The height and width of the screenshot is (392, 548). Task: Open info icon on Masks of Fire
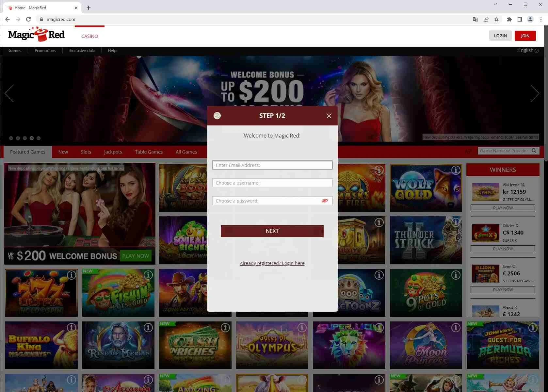[379, 170]
